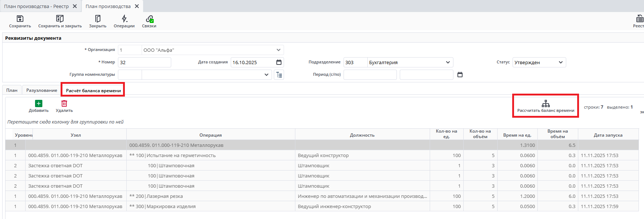
Task: Click the Close (Закрыть) door icon
Action: pos(97,19)
